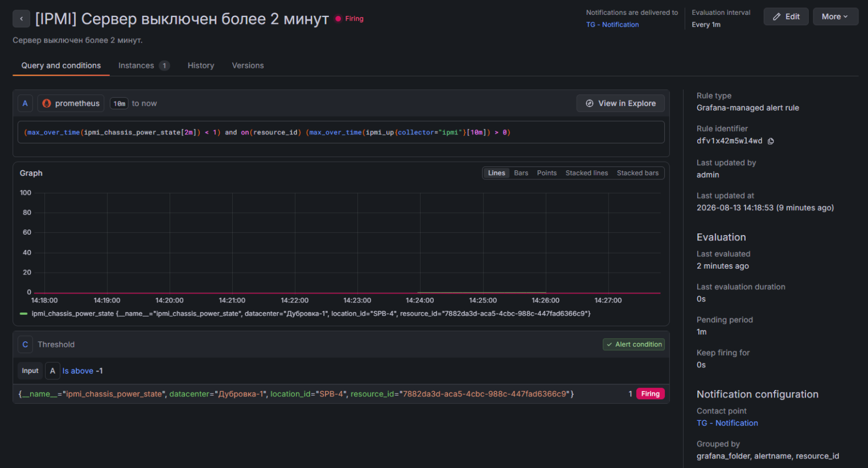
Task: Select the Bars graph style
Action: (521, 173)
